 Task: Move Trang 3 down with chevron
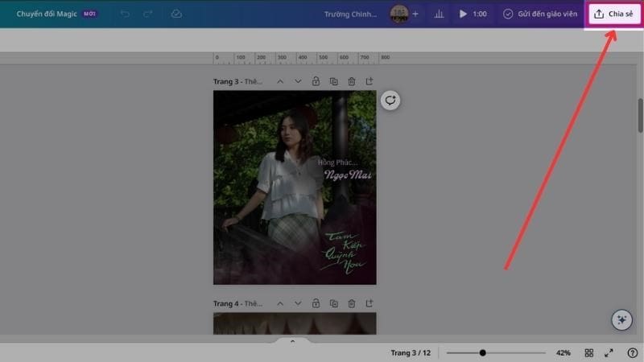(298, 81)
